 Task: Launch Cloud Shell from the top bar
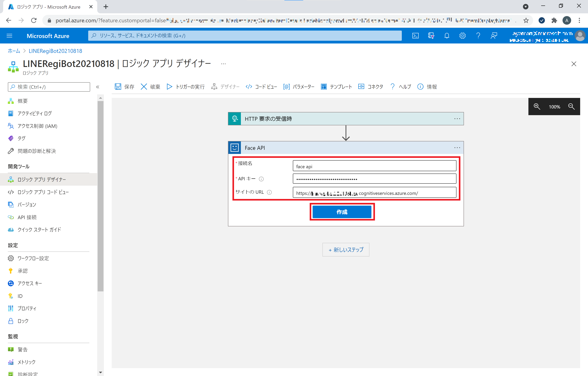point(416,36)
